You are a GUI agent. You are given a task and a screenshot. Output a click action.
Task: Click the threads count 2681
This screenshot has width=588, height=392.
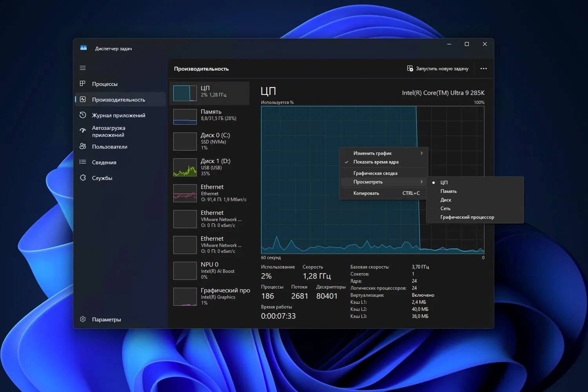click(299, 296)
